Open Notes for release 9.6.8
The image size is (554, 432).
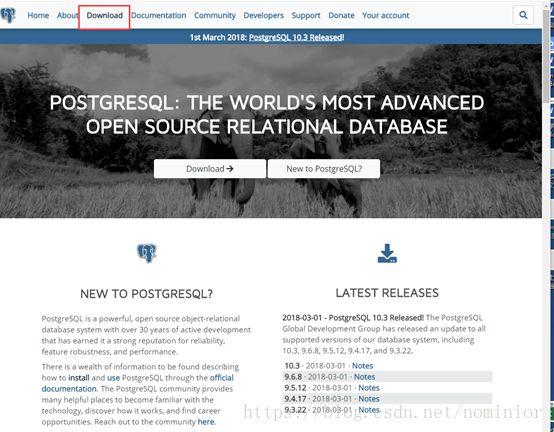(365, 377)
